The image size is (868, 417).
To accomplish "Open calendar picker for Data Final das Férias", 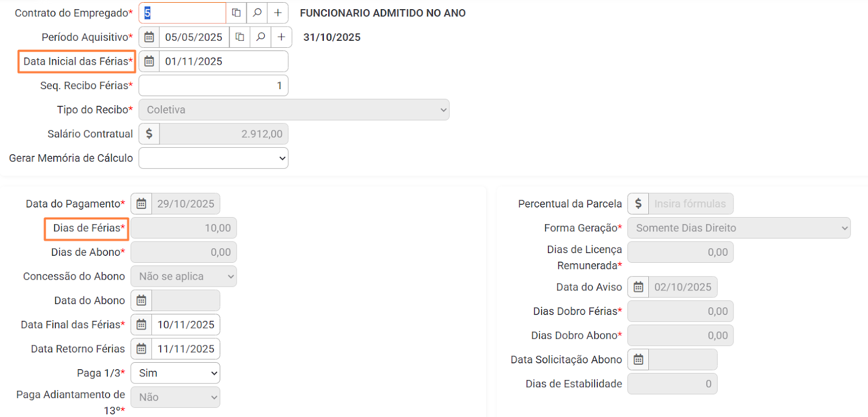I will point(142,325).
